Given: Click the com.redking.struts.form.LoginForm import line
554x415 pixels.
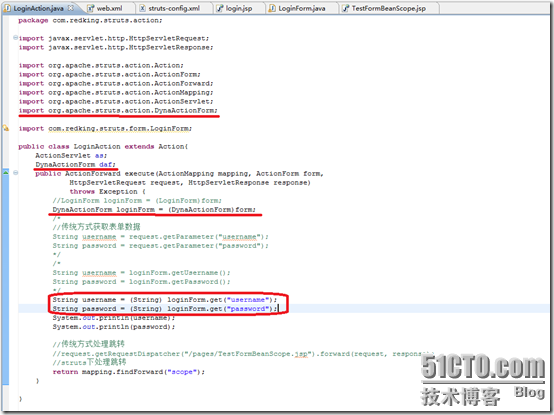Looking at the screenshot, I should (x=105, y=129).
